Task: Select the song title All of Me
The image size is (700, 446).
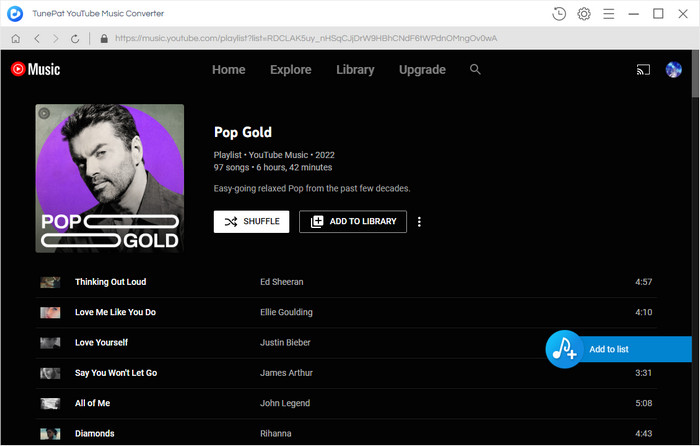Action: pyautogui.click(x=92, y=403)
